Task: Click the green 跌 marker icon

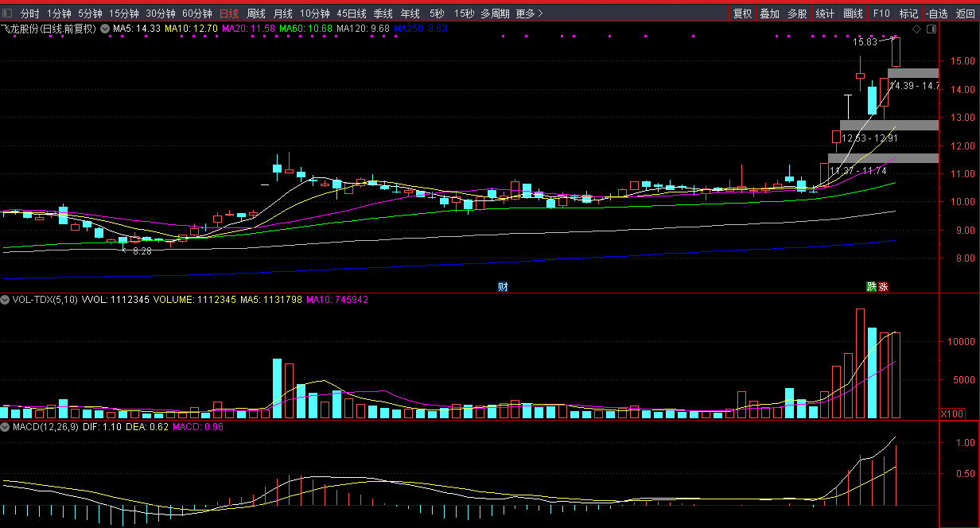Action: [x=872, y=286]
